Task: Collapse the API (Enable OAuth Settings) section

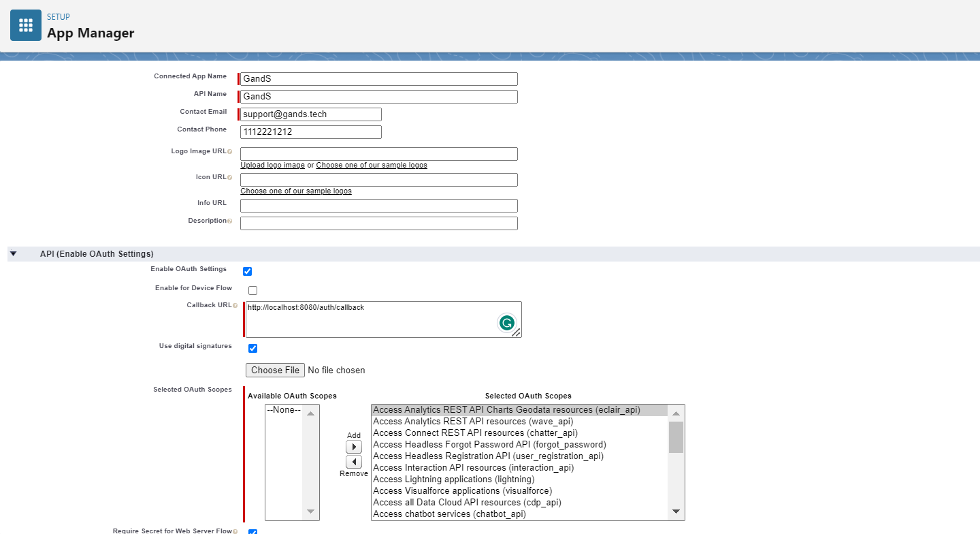Action: point(13,254)
